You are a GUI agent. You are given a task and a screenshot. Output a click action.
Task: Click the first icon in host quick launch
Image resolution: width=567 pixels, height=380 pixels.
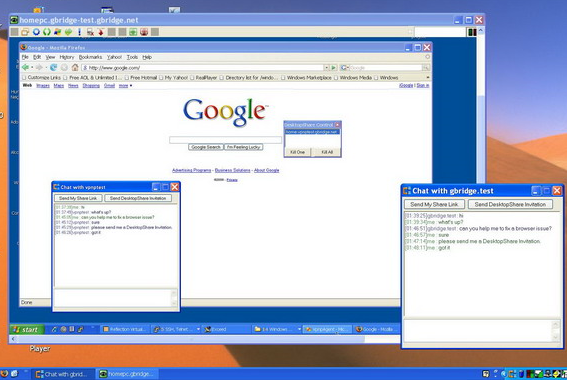click(4, 373)
